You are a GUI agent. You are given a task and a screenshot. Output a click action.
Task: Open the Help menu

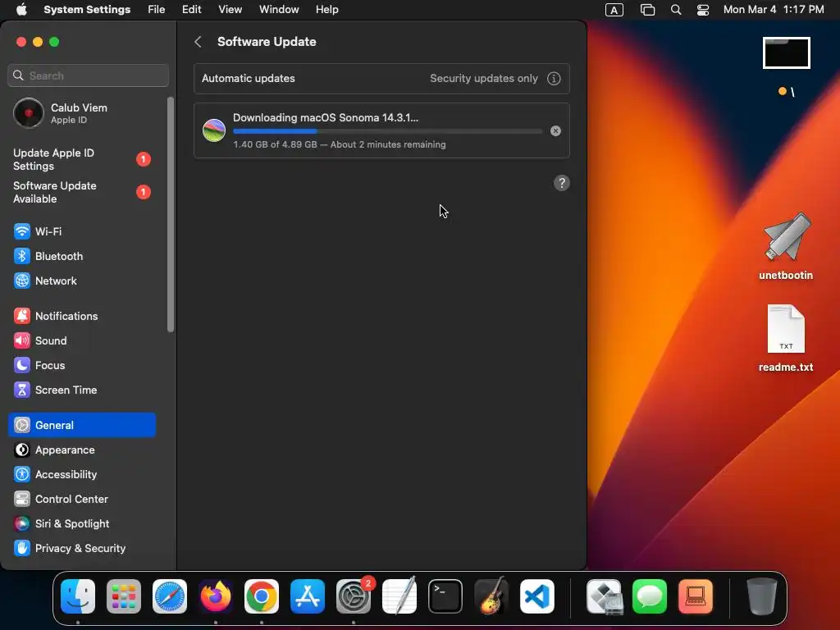326,10
